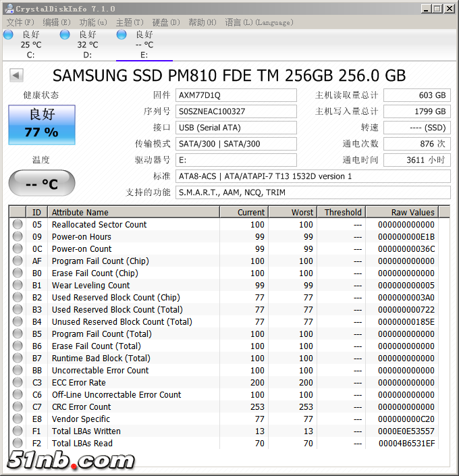The width and height of the screenshot is (459, 476).
Task: Click serial number field S0SZNEAC100327
Action: coord(236,111)
